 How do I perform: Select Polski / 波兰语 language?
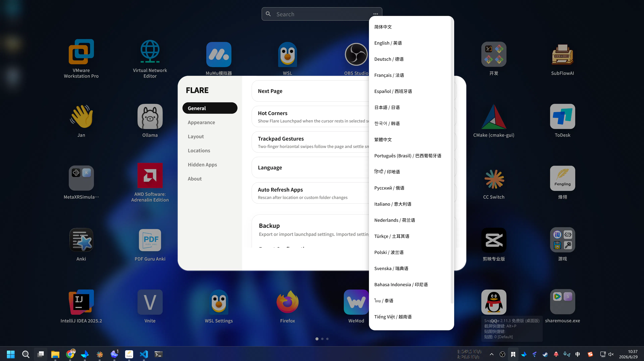tap(410, 252)
